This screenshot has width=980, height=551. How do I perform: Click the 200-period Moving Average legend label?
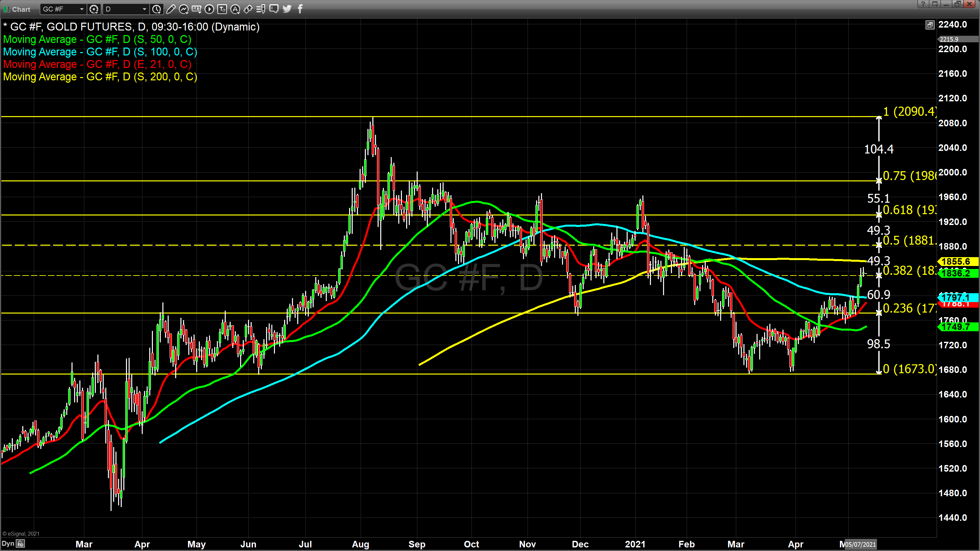(x=100, y=77)
